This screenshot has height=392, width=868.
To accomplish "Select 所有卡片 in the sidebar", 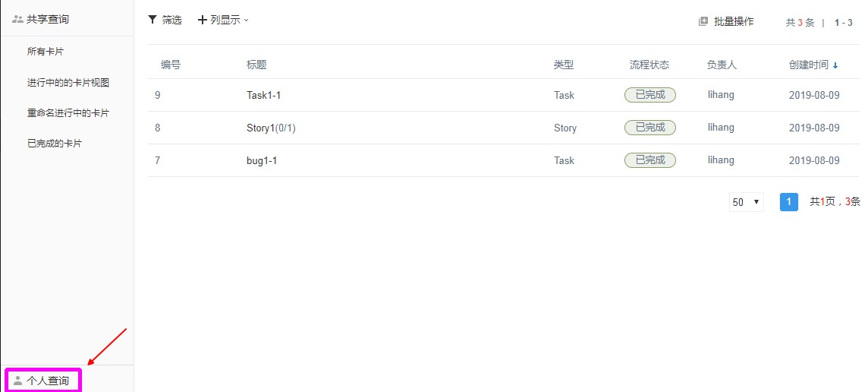I will (x=46, y=52).
